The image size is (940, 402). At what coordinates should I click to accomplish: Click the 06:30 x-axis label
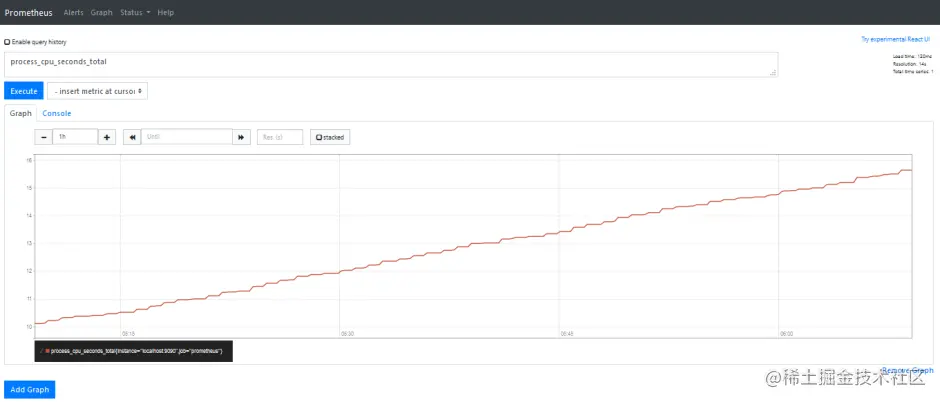(348, 334)
